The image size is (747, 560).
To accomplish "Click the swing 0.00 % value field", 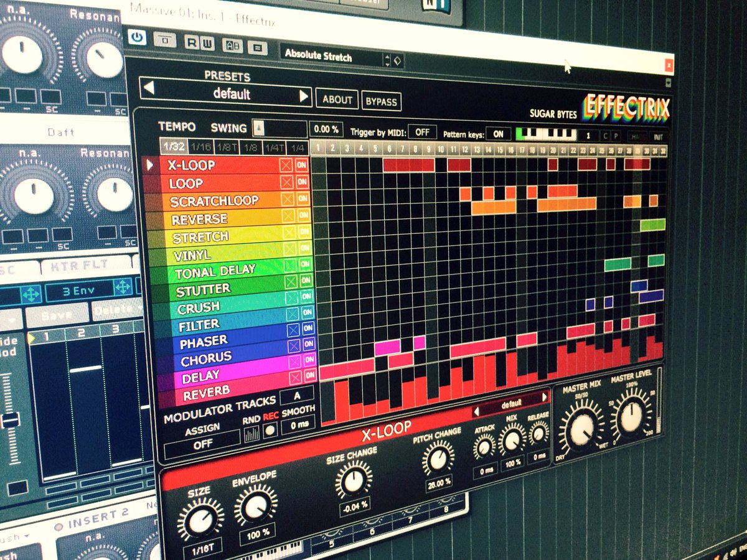I will click(x=326, y=130).
